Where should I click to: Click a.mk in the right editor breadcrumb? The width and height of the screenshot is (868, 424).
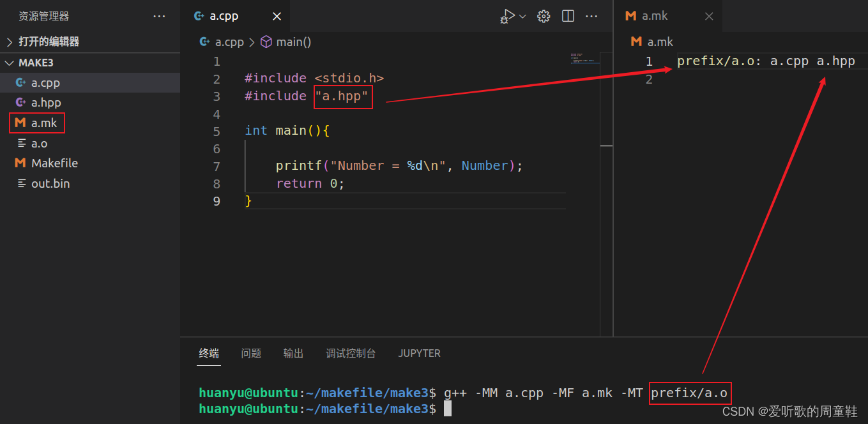[x=660, y=42]
